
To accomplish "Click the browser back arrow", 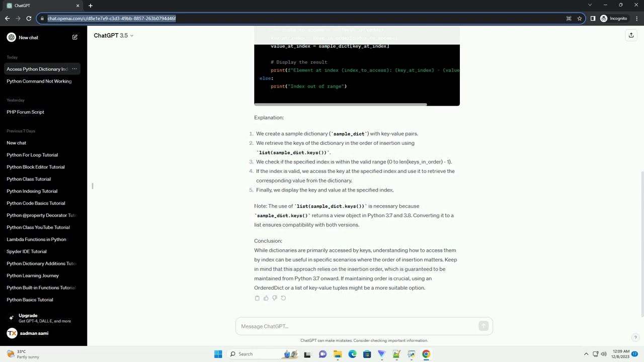I will point(7,18).
